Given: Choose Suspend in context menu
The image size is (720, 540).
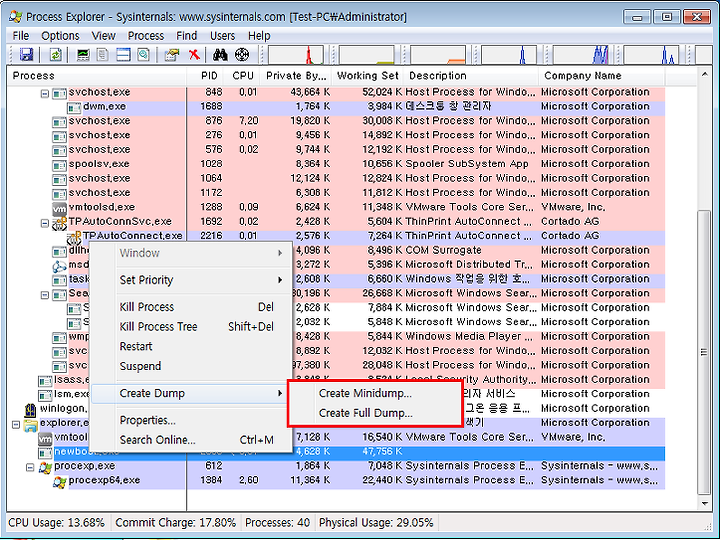Looking at the screenshot, I should pyautogui.click(x=191, y=366).
